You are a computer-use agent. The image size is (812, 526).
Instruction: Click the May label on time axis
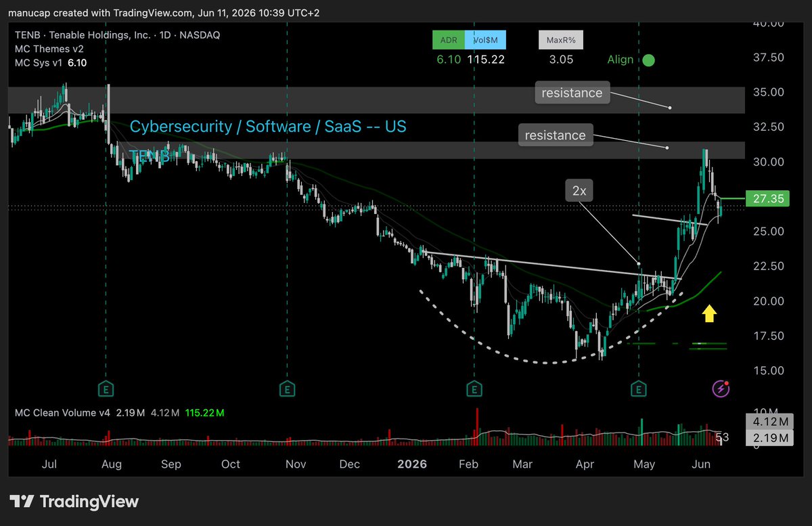click(x=645, y=464)
